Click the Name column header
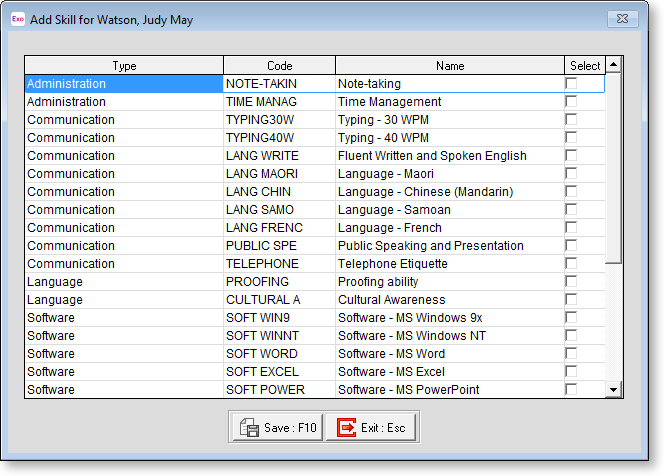The image size is (664, 476). pyautogui.click(x=450, y=66)
